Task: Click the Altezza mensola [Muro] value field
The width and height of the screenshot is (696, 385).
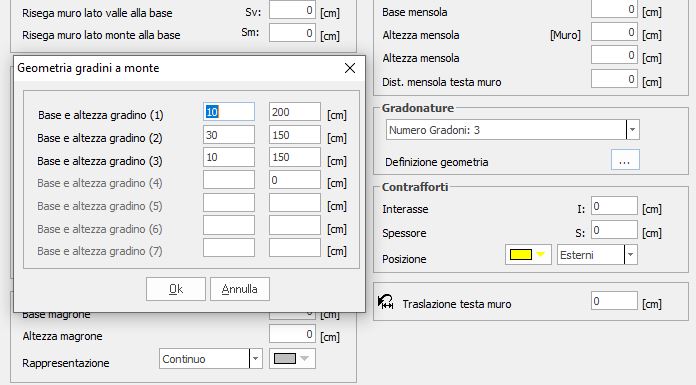Action: [x=614, y=32]
